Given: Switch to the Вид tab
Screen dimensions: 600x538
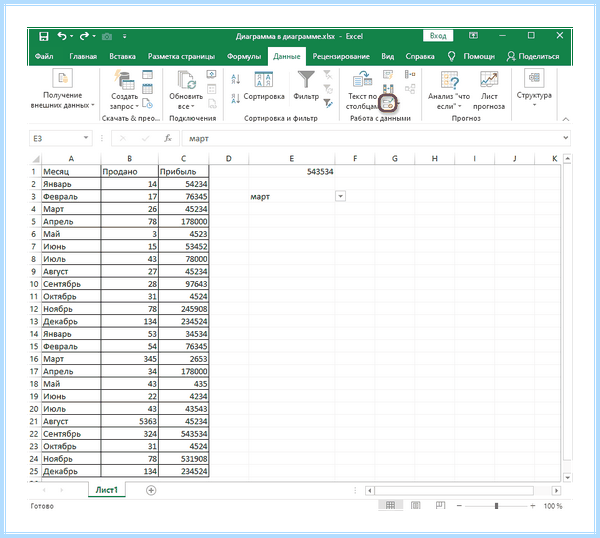Looking at the screenshot, I should point(388,57).
